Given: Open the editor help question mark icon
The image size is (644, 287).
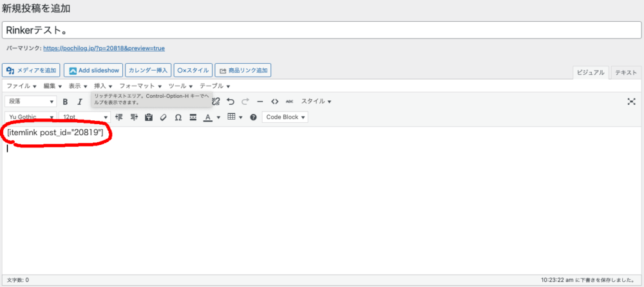Looking at the screenshot, I should click(x=253, y=117).
